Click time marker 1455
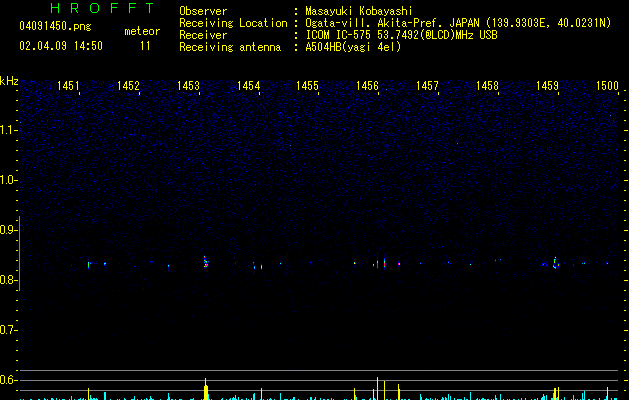 click(x=307, y=86)
